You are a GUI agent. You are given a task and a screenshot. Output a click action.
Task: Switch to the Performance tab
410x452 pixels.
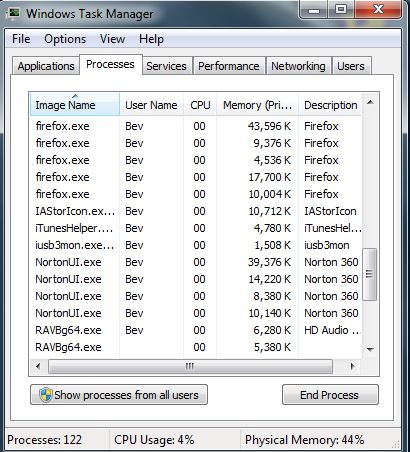[229, 66]
